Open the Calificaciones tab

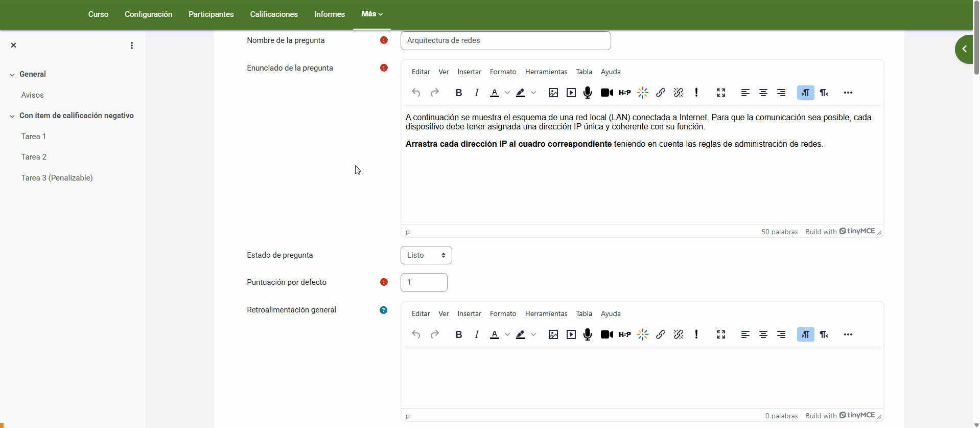tap(274, 14)
